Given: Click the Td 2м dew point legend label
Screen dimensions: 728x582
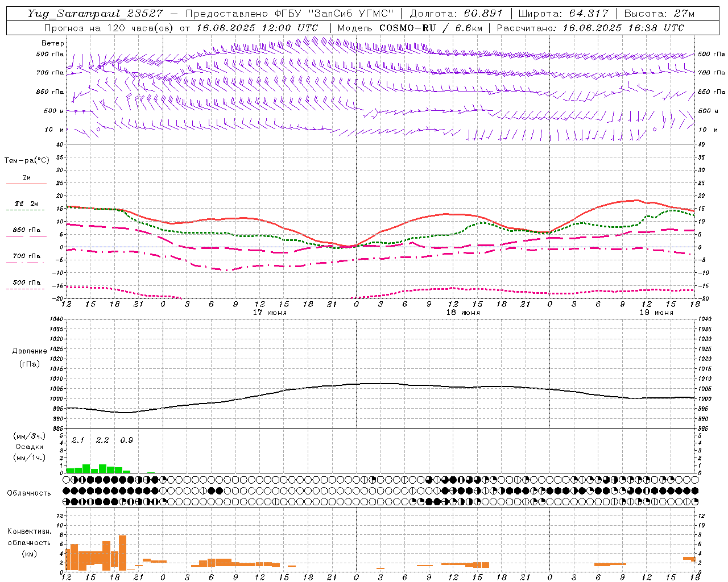Looking at the screenshot, I should click(27, 203).
